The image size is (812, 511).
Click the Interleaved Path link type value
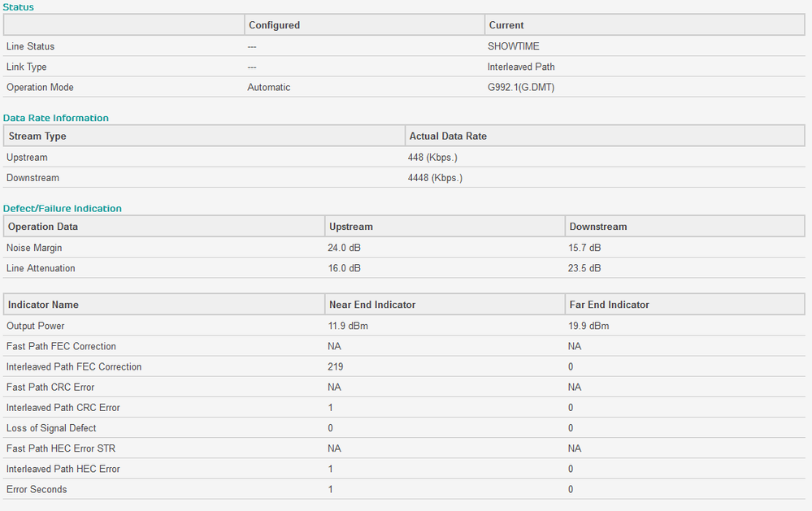(x=521, y=67)
